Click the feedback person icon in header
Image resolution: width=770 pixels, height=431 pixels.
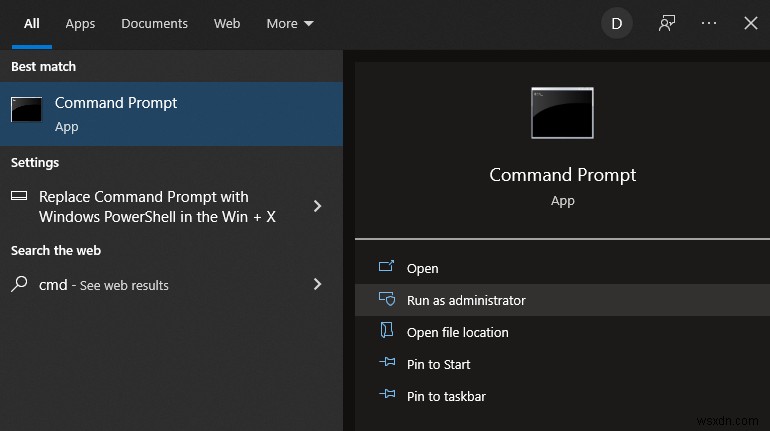[x=666, y=23]
